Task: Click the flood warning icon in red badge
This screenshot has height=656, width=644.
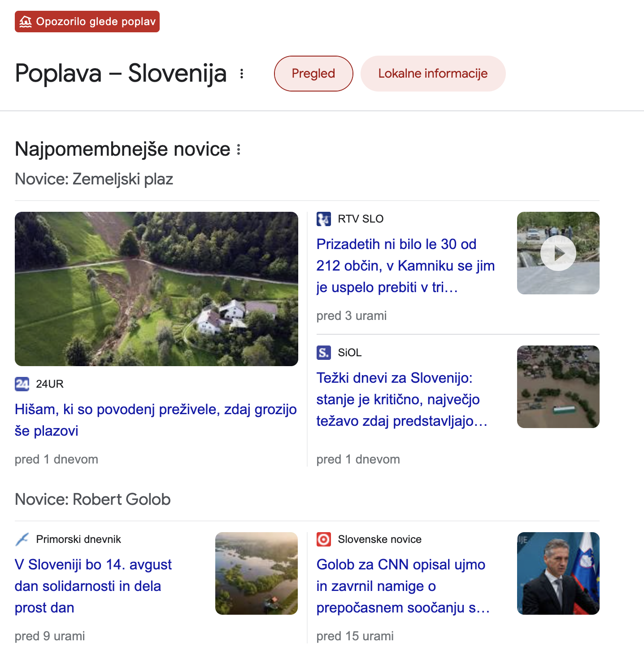Action: [26, 22]
